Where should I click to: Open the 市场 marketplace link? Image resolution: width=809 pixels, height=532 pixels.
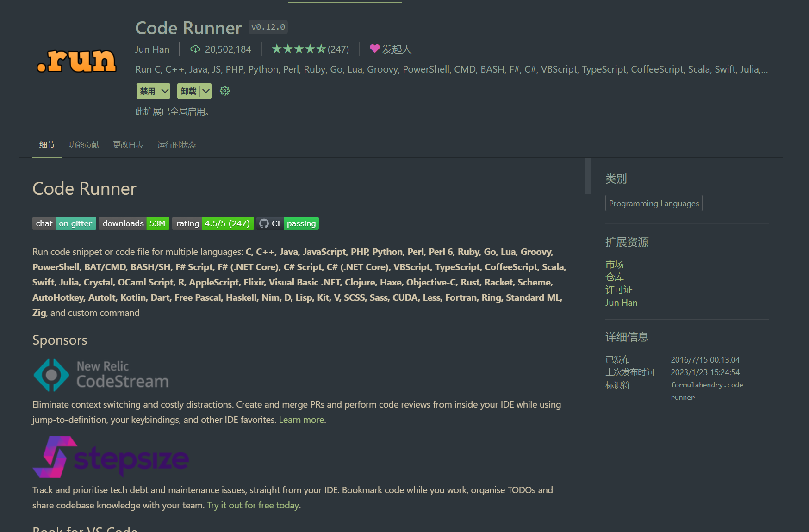(x=615, y=265)
